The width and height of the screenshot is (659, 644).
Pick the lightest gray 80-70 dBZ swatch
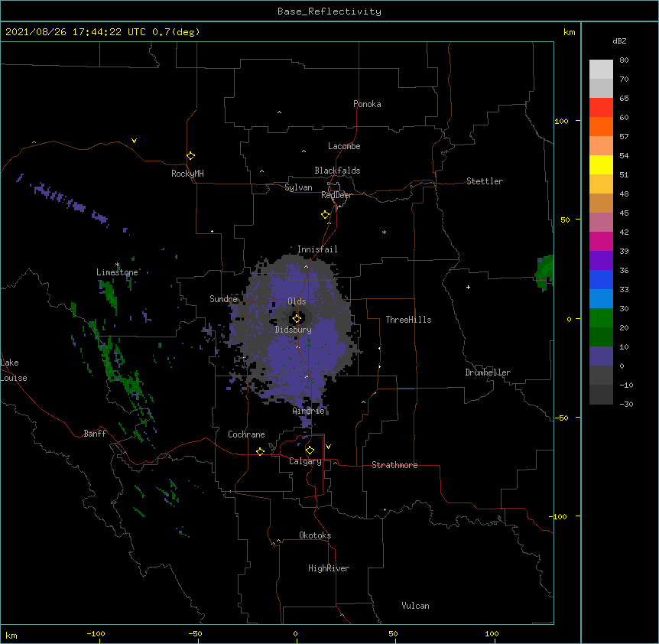tap(601, 70)
